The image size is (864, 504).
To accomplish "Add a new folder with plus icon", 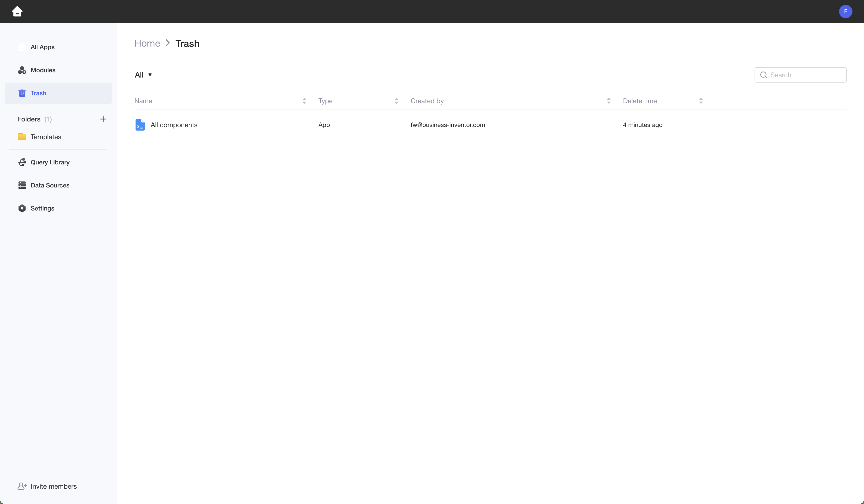I will tap(103, 119).
